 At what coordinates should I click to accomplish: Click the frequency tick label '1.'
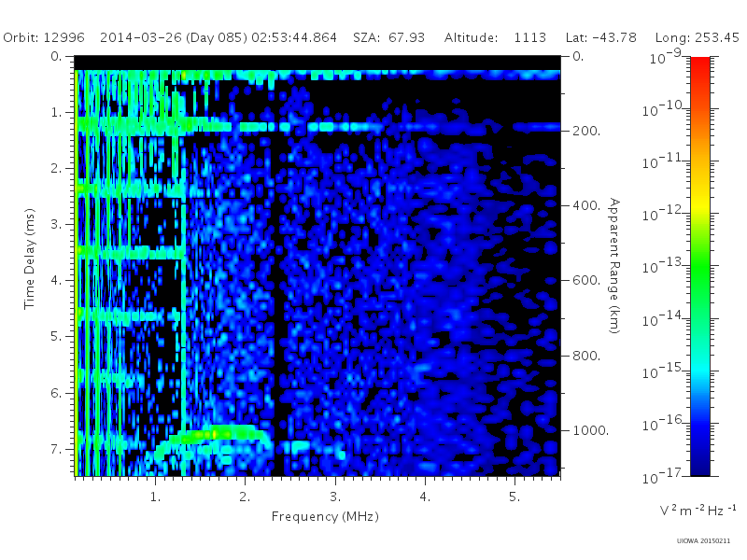(x=155, y=497)
